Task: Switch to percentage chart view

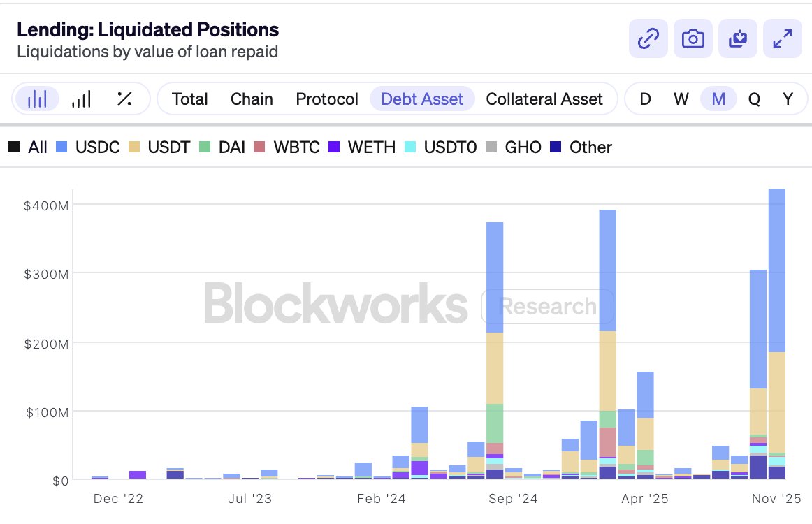Action: (124, 99)
